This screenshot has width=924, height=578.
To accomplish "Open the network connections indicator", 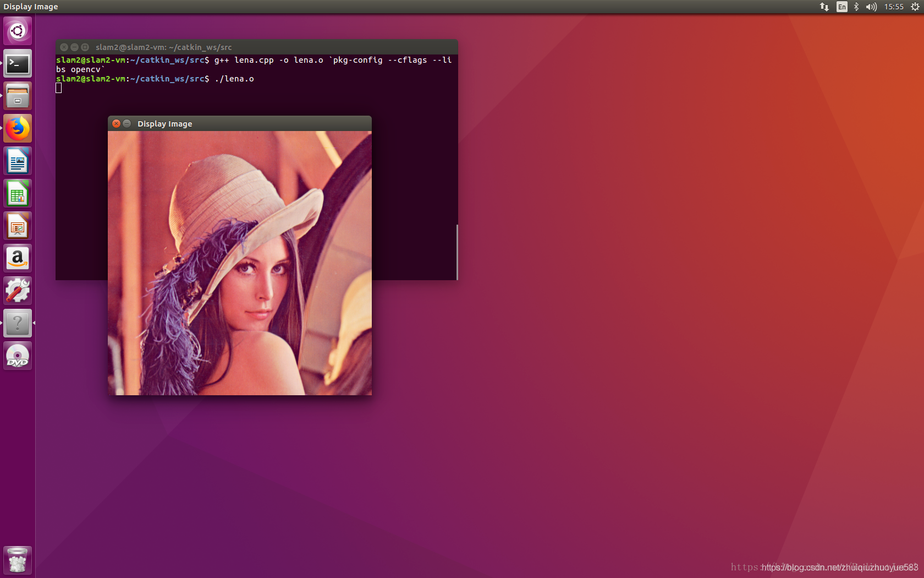I will 824,7.
